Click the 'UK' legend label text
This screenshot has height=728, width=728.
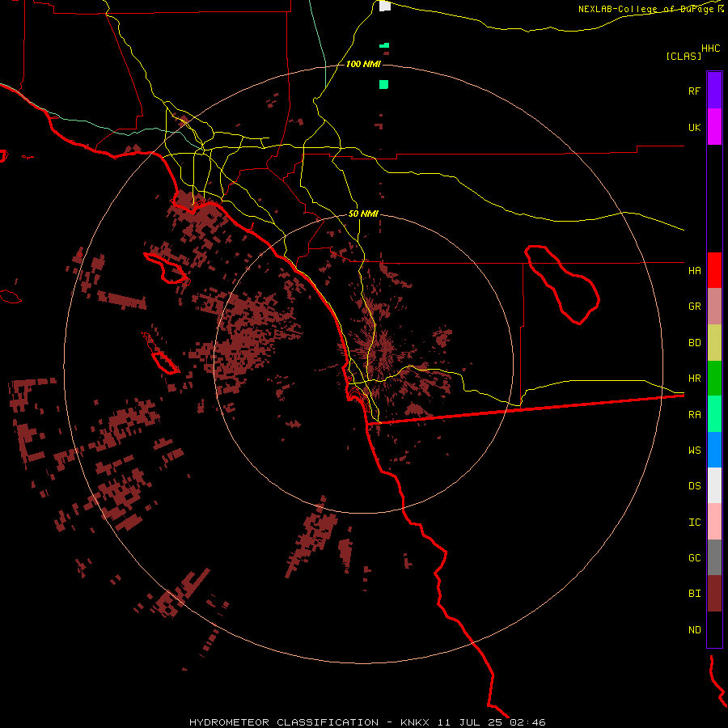[694, 128]
